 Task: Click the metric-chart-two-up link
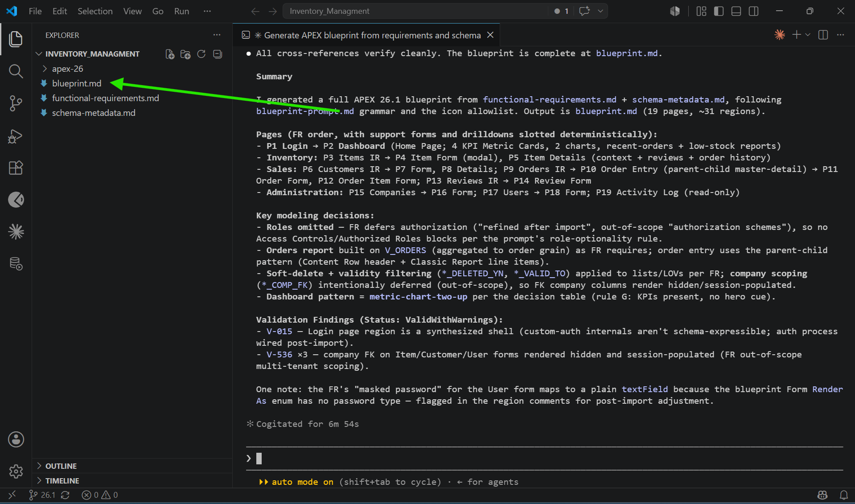(x=418, y=297)
